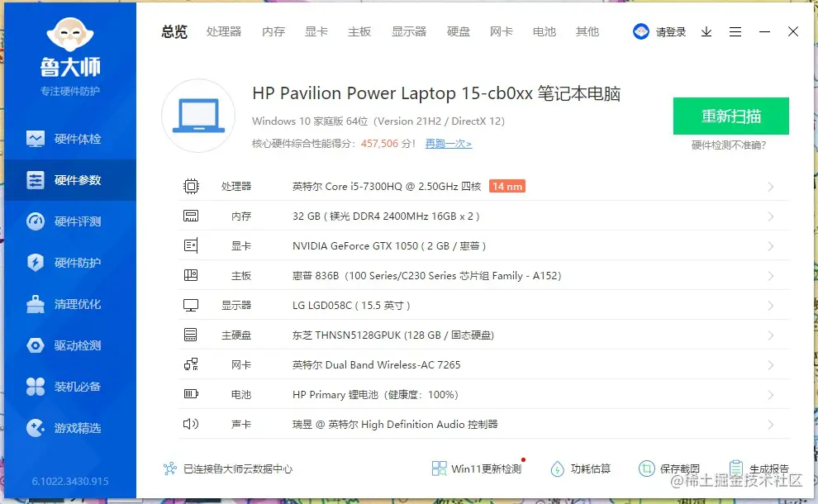Image resolution: width=818 pixels, height=504 pixels.
Task: Click the 内存 memory icon
Action: tap(191, 216)
